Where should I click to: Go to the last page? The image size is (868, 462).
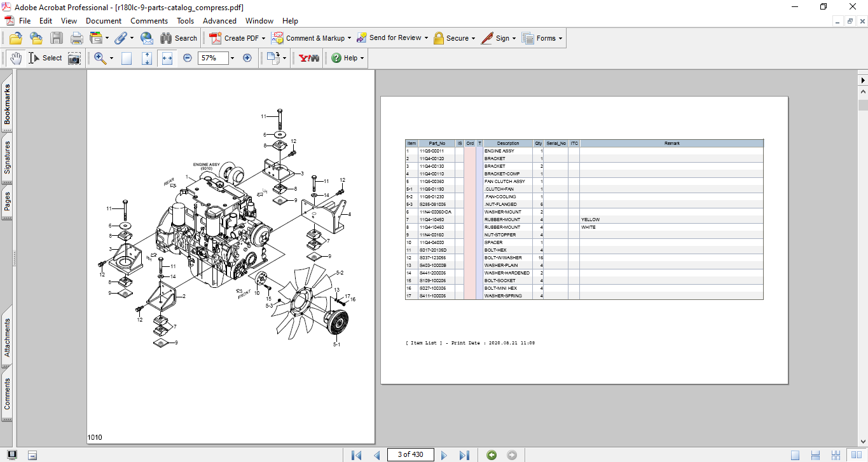(464, 455)
